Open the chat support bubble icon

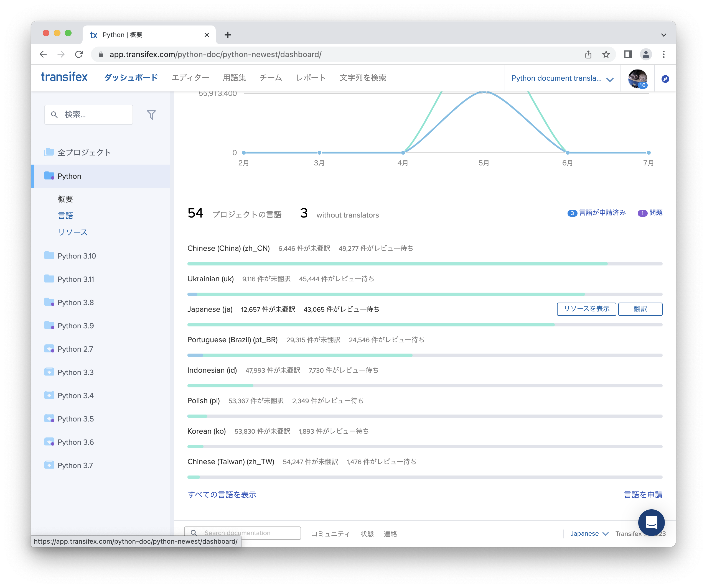[x=651, y=522]
